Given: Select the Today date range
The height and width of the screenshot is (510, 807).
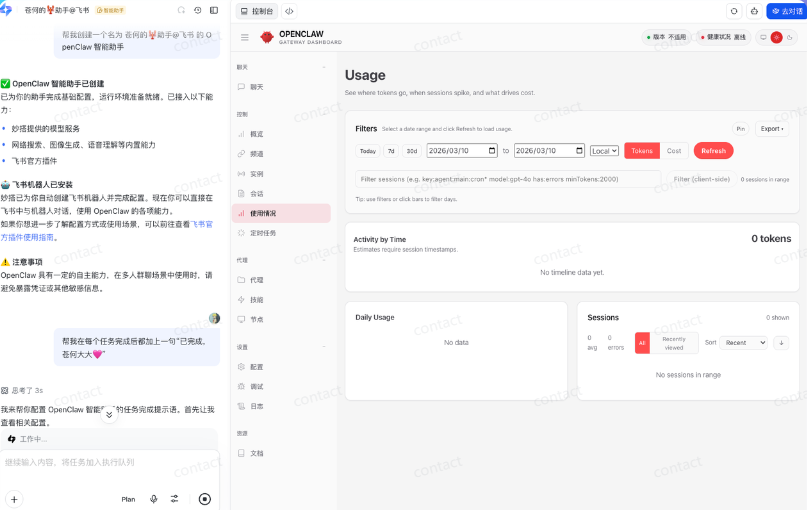Looking at the screenshot, I should tap(368, 151).
